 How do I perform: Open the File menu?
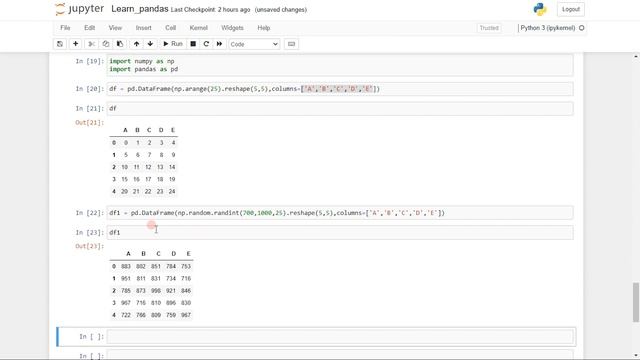coord(65,28)
